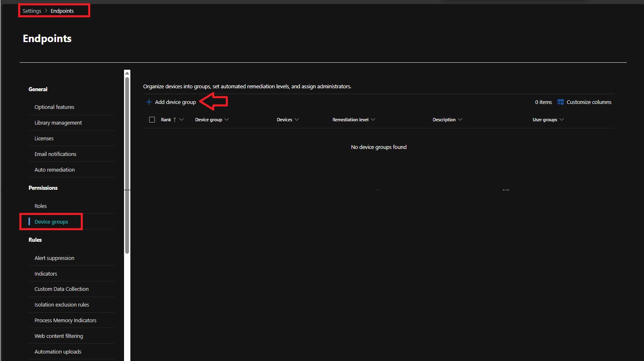Screen dimensions: 644x361
Task: Click the User groups column header
Action: click(x=545, y=120)
